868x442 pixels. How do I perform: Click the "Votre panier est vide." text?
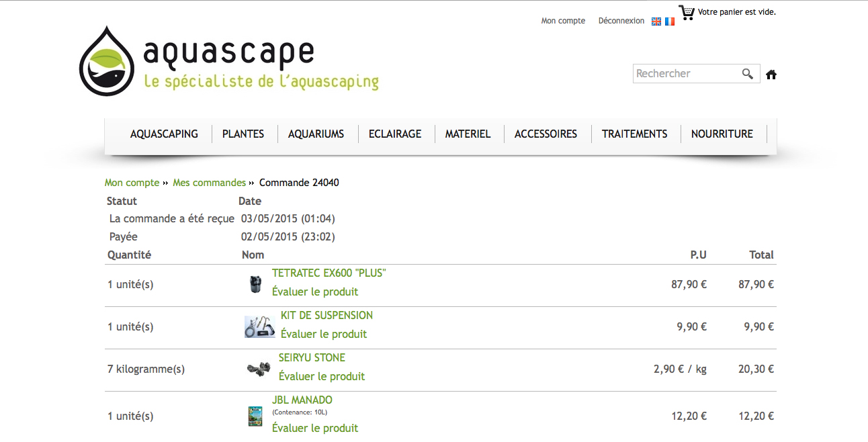click(737, 12)
